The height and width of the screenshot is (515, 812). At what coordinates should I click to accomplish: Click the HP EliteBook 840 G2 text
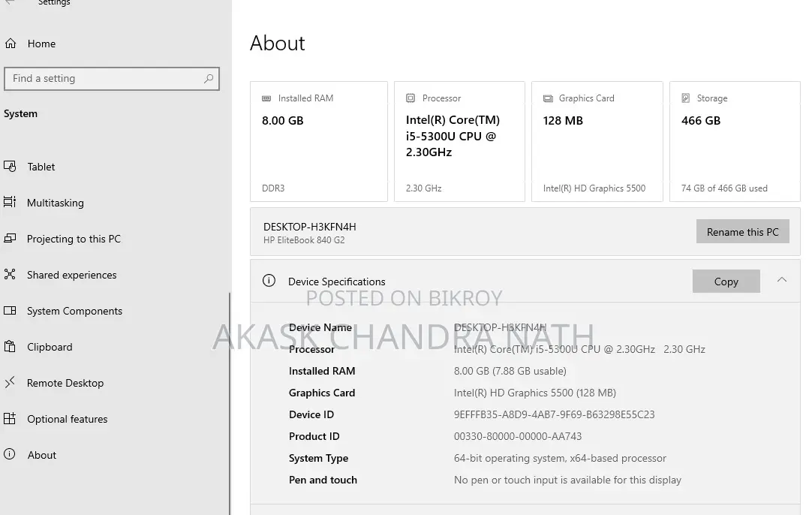tap(304, 240)
